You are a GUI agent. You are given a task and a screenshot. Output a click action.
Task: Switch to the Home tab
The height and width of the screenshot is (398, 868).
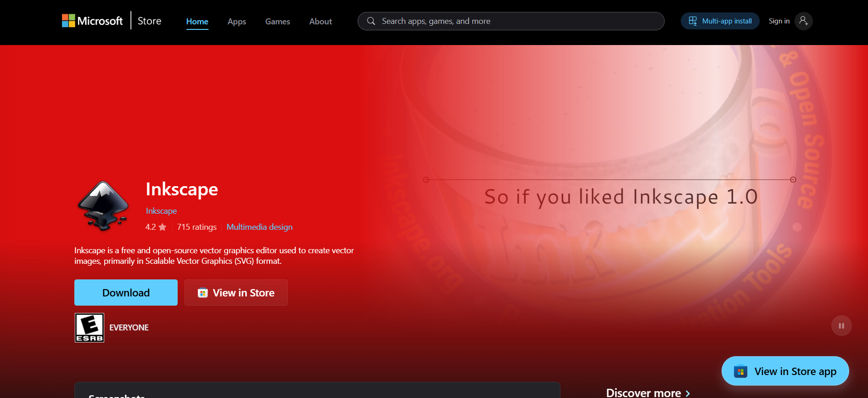tap(197, 22)
